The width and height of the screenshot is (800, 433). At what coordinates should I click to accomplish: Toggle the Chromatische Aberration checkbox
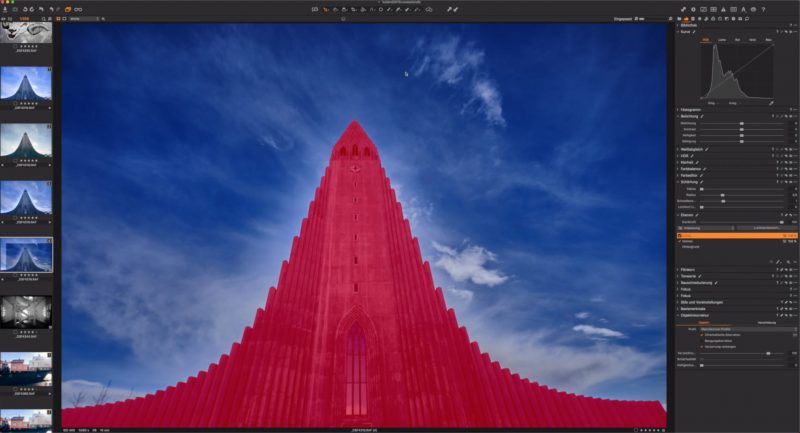(702, 335)
